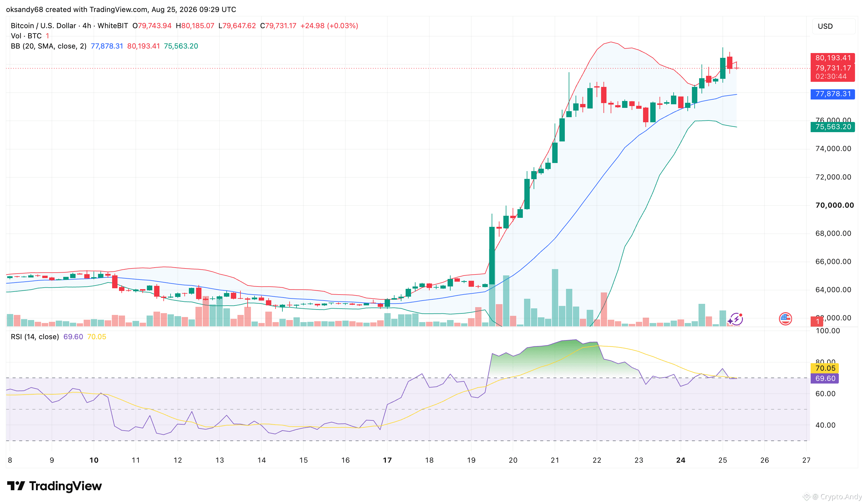864x504 pixels.
Task: Click the 68,000.00 price axis tick
Action: point(833,233)
